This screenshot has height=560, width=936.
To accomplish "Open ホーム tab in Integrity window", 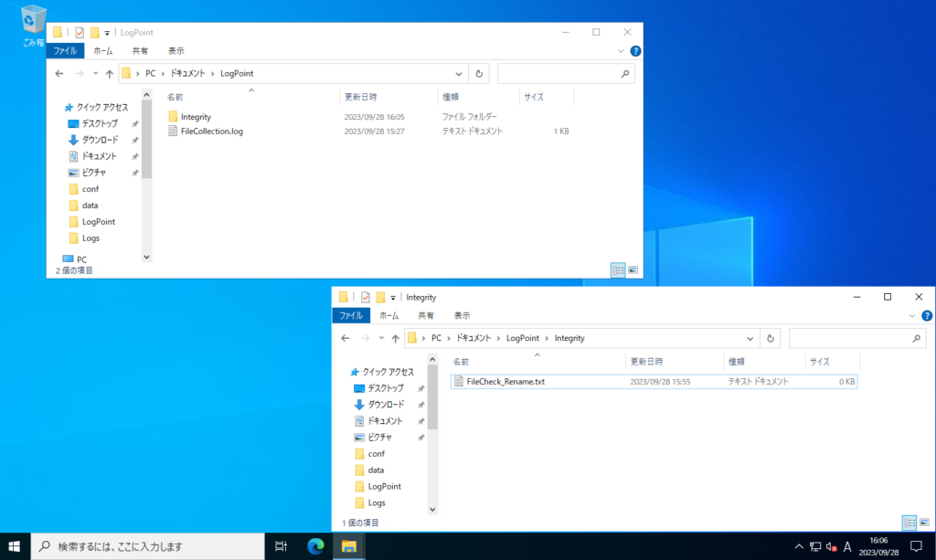I will 388,315.
